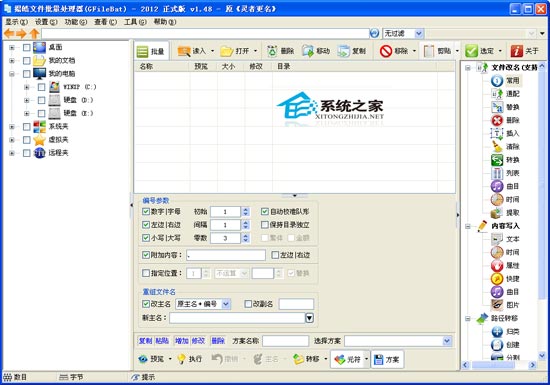This screenshot has height=385, width=550.
Task: Open the 帮助 menu
Action: pos(165,22)
